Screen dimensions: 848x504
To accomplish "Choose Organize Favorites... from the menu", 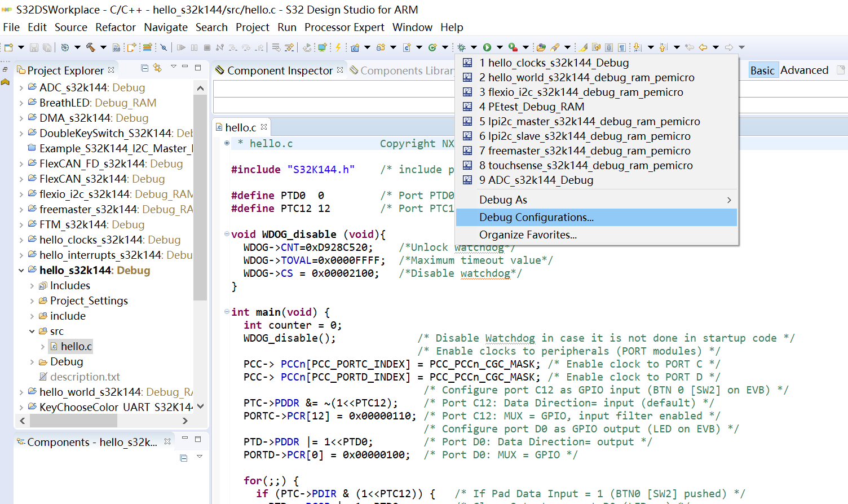I will [528, 235].
